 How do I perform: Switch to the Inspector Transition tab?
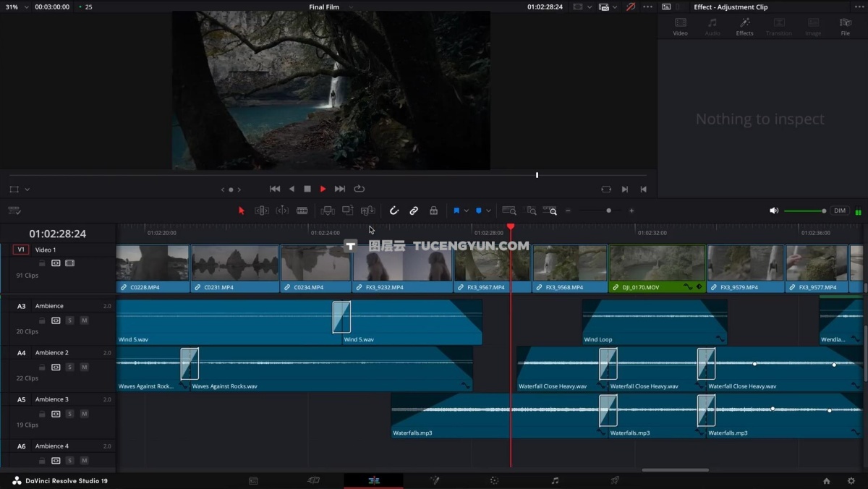point(779,27)
